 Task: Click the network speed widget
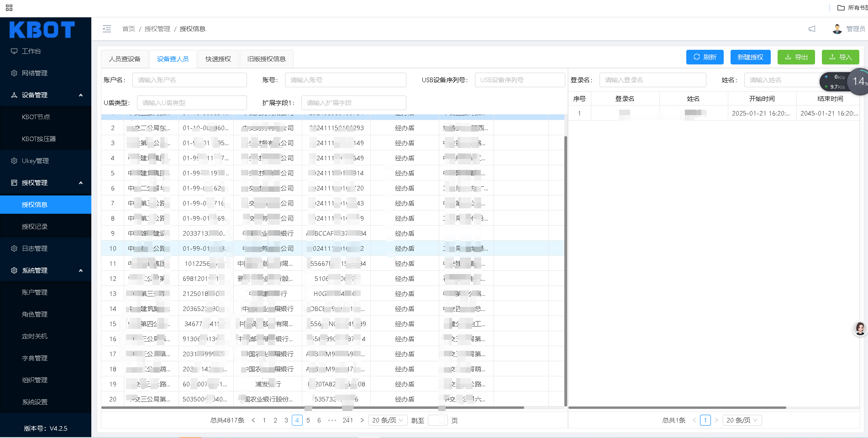[x=844, y=82]
